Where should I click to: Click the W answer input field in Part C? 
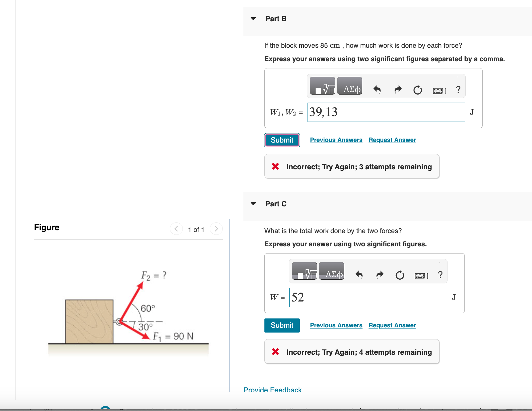click(x=368, y=297)
